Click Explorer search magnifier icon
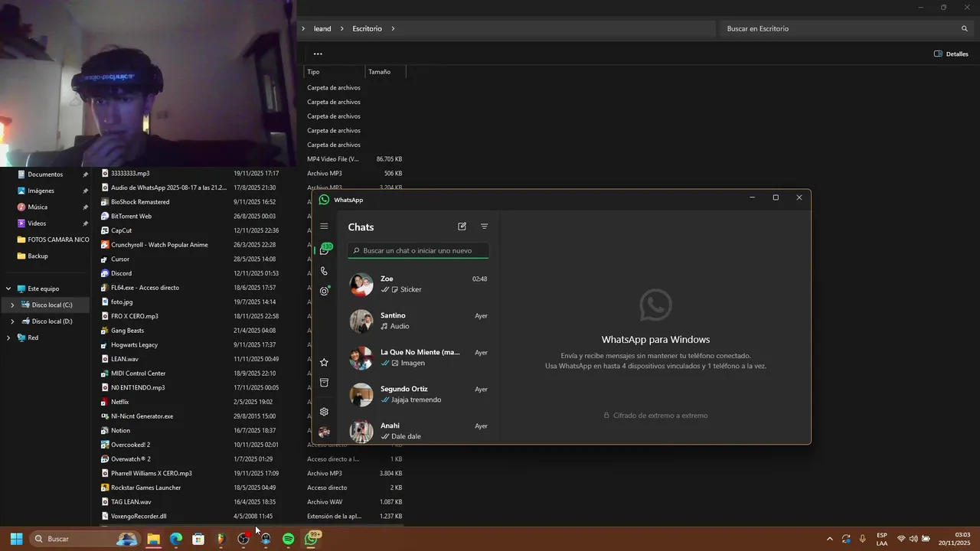The height and width of the screenshot is (551, 980). (x=965, y=28)
